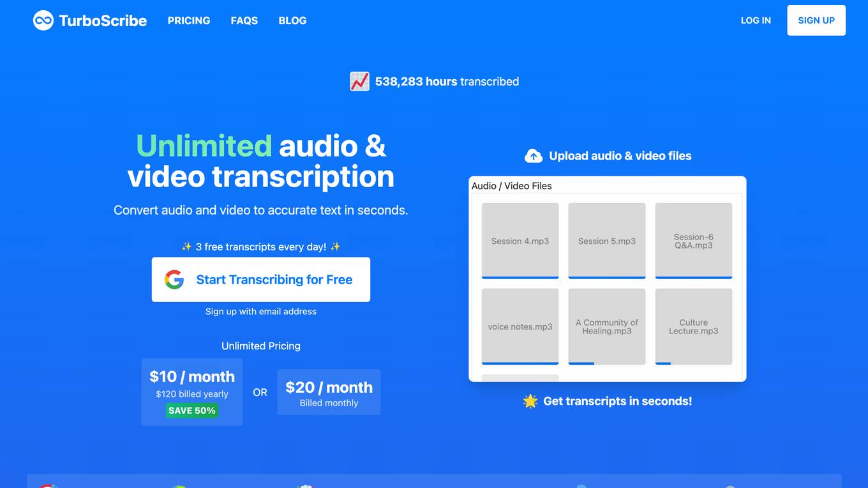Screen dimensions: 868x488
Task: Click the voice notes.mp3 file tile
Action: pos(520,326)
